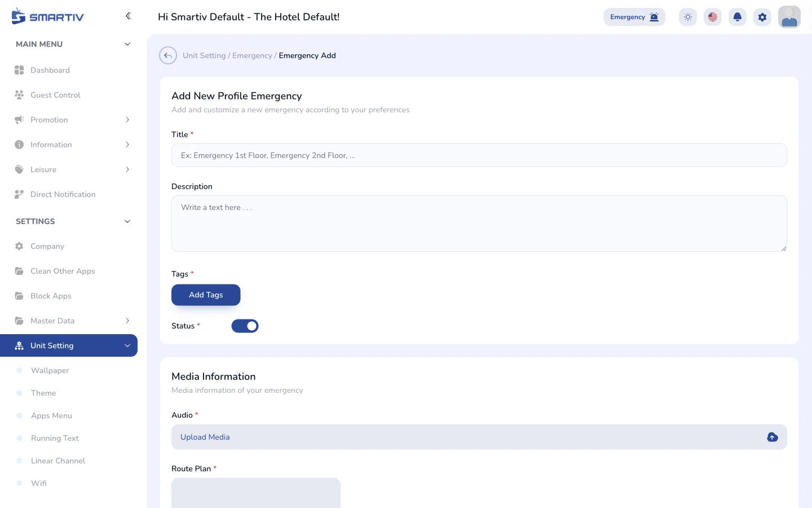Collapse the MAIN MENU section

pyautogui.click(x=127, y=44)
